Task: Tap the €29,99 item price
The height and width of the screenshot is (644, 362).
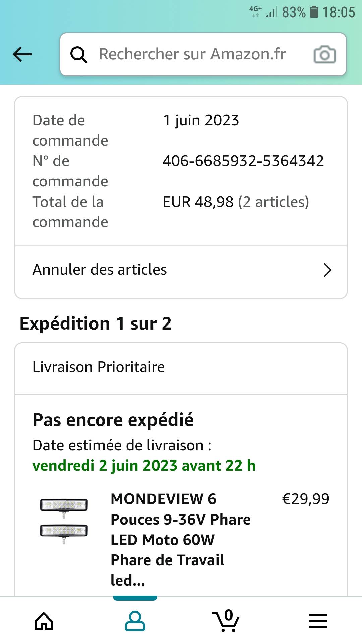Action: pyautogui.click(x=306, y=499)
